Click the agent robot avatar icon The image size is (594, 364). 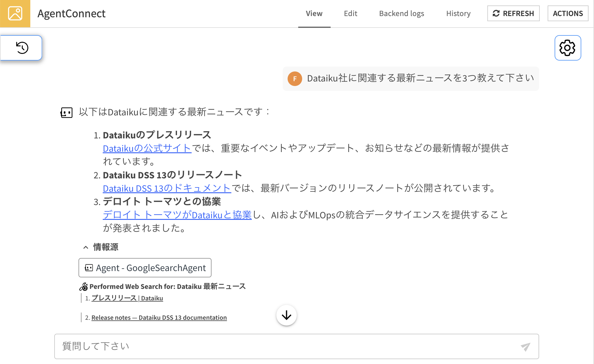pos(66,113)
